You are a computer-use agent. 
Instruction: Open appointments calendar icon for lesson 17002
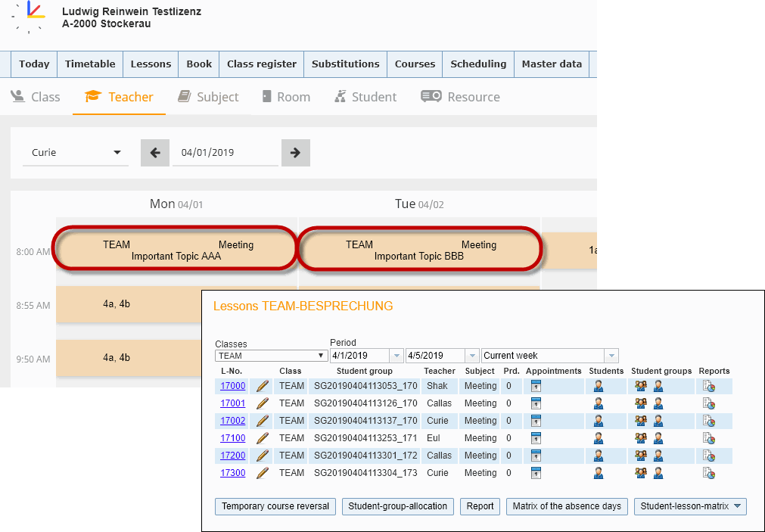pos(536,421)
